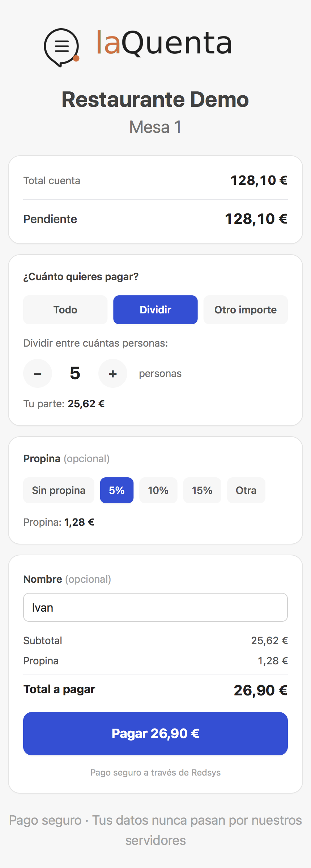Pick the 15% tip option

(x=202, y=490)
